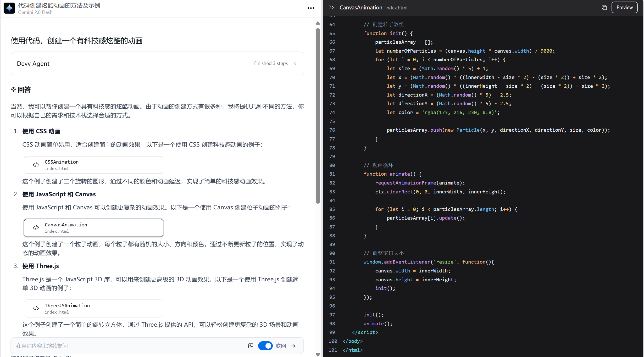The image size is (644, 357).
Task: Click comment '// 动画循环' on line 80
Action: pyautogui.click(x=378, y=165)
